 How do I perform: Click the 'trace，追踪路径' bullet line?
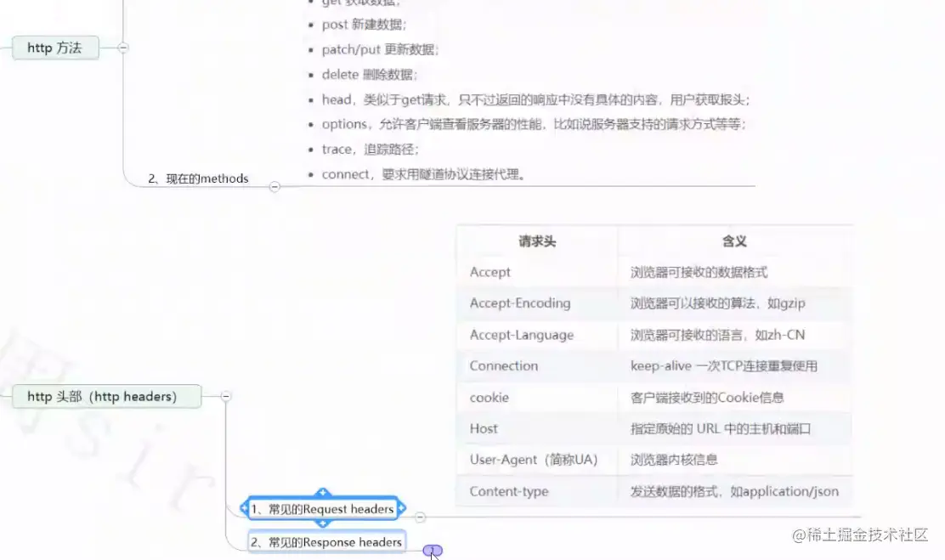370,149
